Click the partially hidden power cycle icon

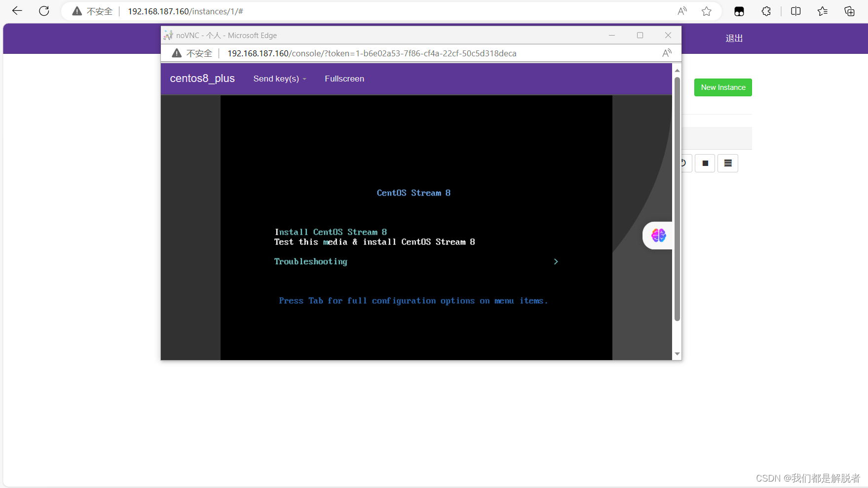click(x=685, y=163)
